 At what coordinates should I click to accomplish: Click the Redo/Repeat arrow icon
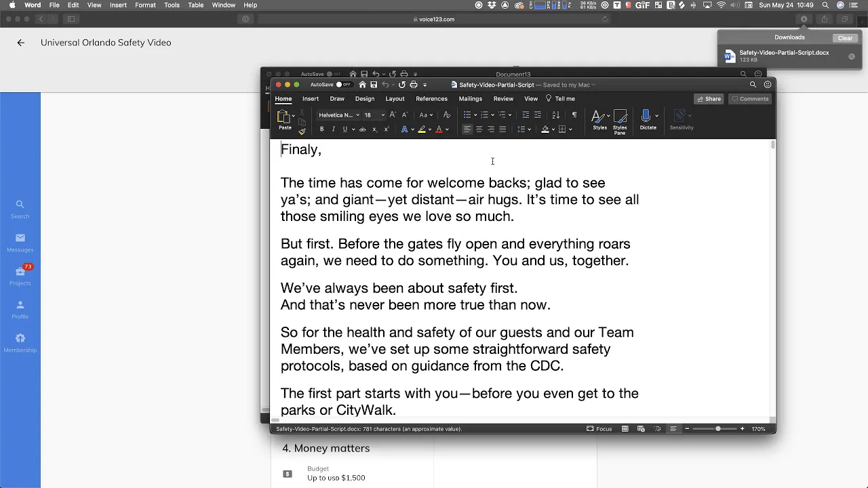(401, 85)
